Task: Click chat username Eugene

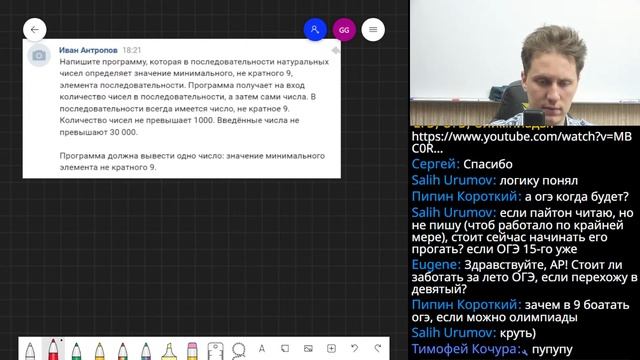Action: (436, 265)
